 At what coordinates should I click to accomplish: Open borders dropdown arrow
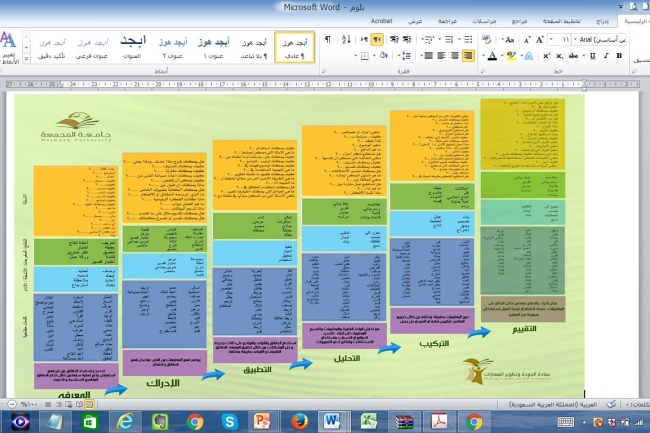[355, 56]
